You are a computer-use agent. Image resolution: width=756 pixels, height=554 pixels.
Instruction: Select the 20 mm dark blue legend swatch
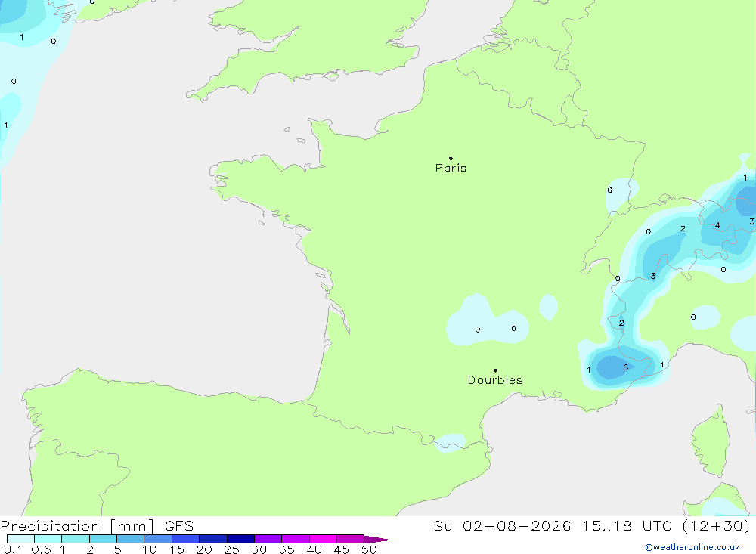click(x=212, y=539)
